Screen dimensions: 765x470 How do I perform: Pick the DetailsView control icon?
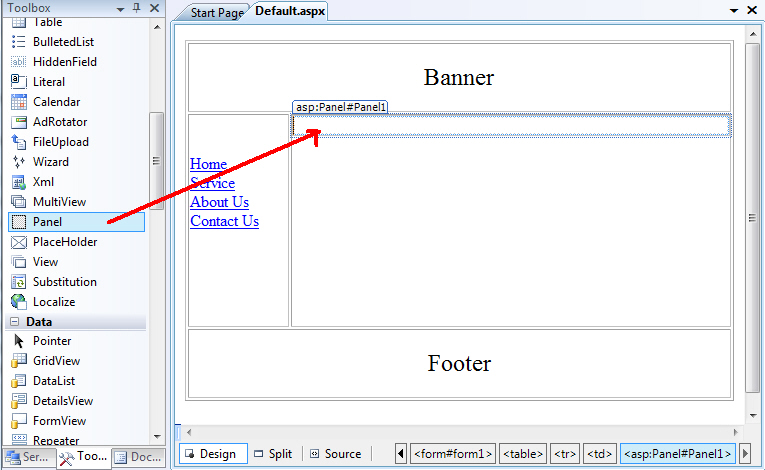pos(19,401)
